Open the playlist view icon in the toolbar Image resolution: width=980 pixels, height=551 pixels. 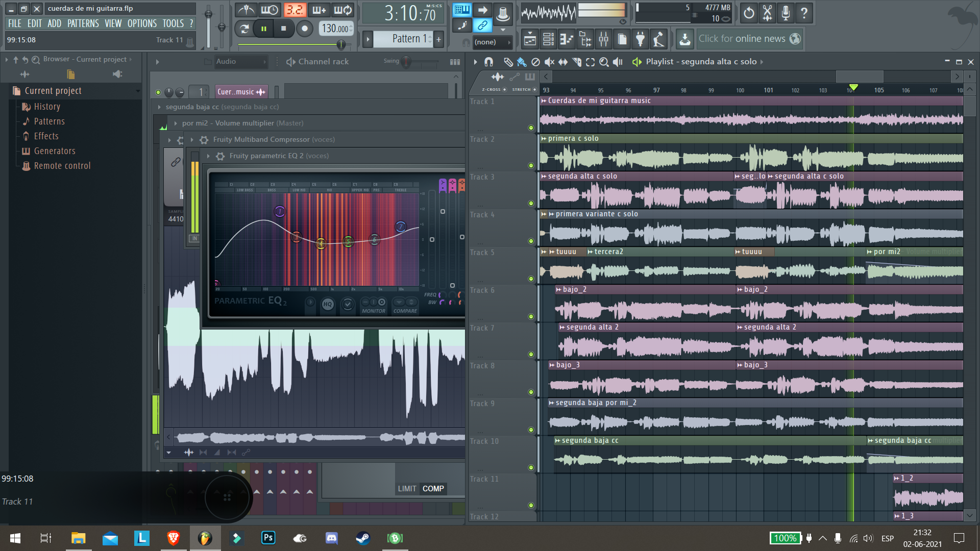coord(530,39)
